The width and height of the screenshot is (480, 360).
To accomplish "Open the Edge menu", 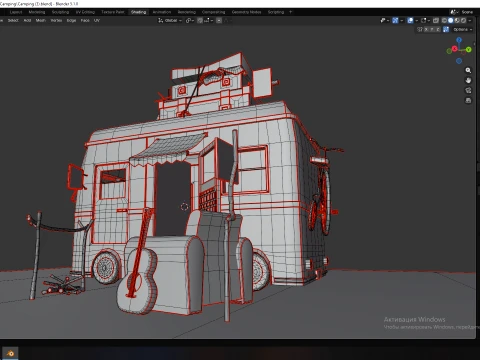I will point(71,20).
